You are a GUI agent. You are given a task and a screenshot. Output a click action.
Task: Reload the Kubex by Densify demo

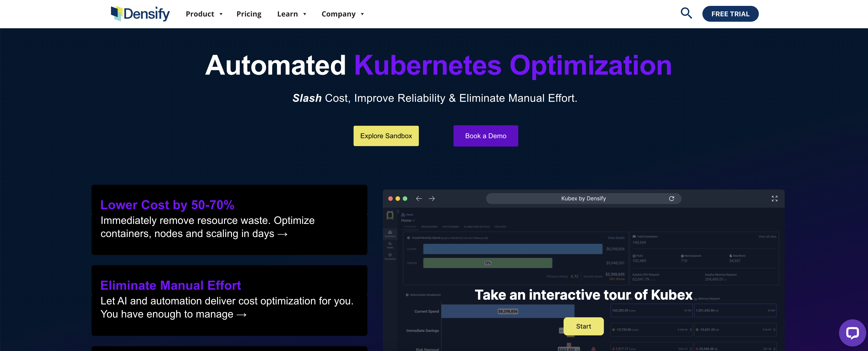point(671,199)
